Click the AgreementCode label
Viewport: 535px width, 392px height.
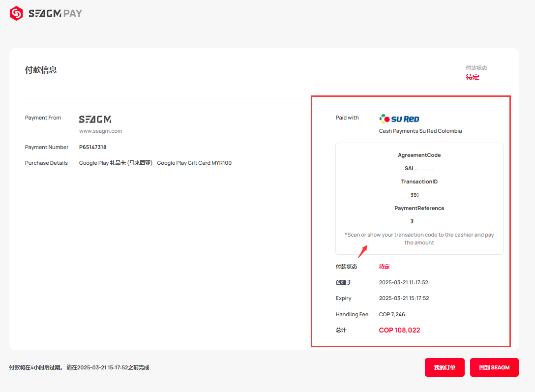(x=419, y=155)
